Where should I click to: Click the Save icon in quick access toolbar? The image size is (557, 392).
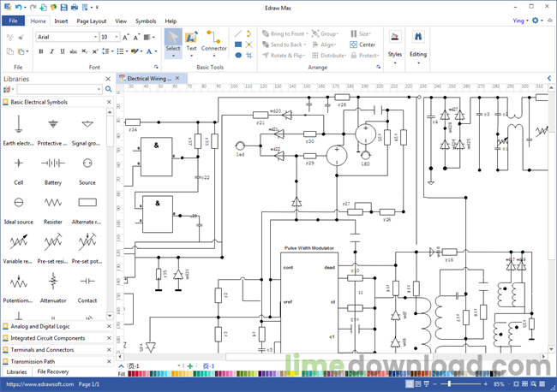(64, 7)
